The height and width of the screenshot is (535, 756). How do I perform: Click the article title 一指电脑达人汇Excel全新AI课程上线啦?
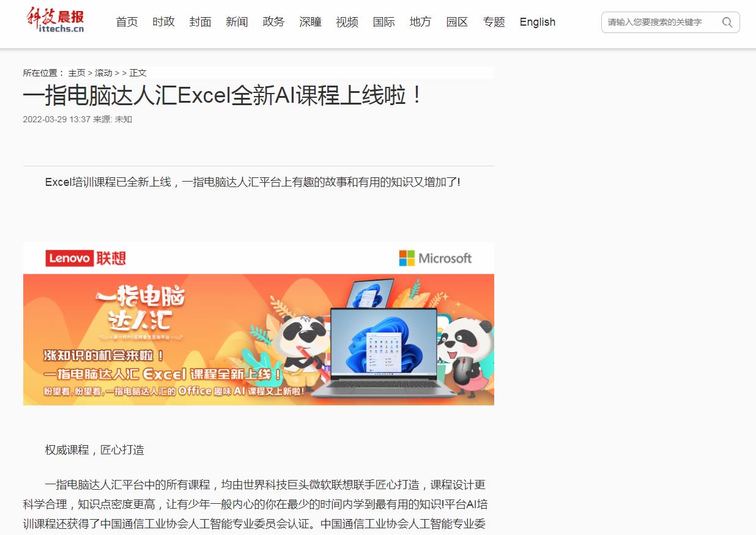coord(223,96)
